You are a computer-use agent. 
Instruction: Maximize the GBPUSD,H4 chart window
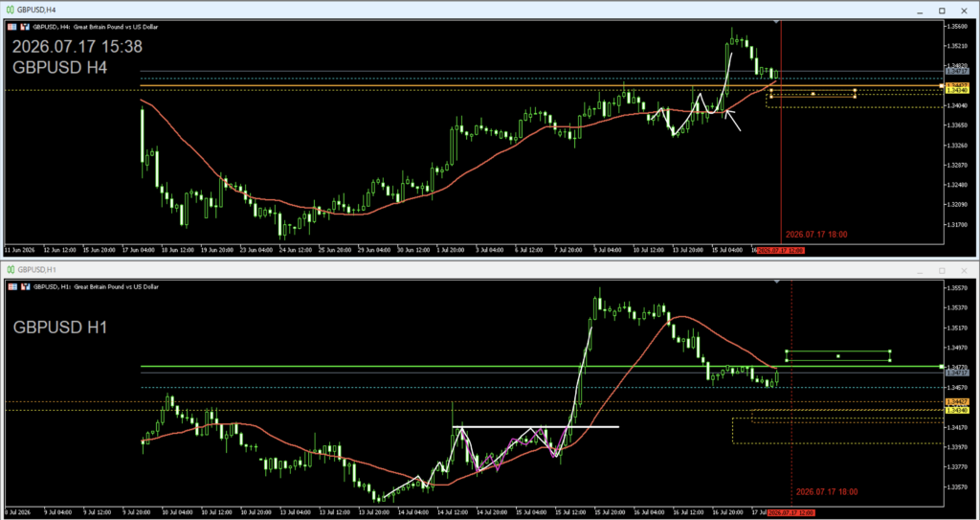pos(942,11)
